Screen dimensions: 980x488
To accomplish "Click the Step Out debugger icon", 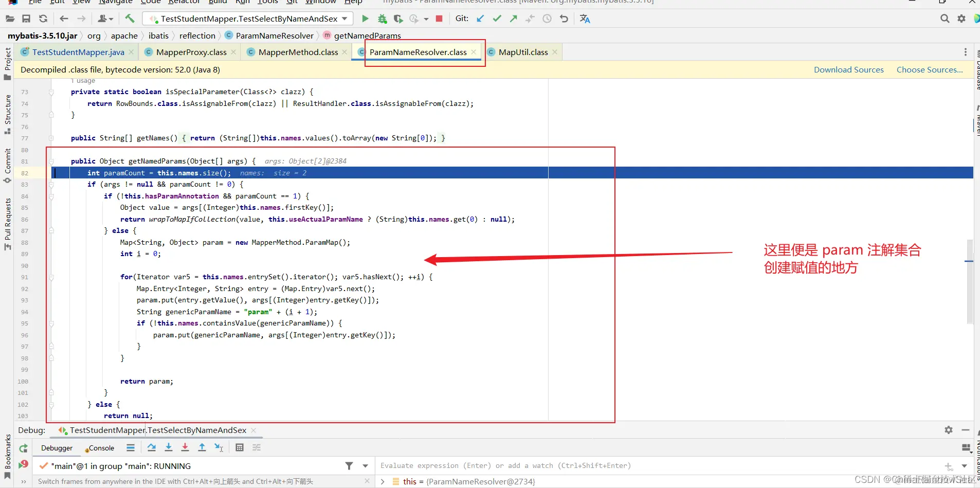I will click(x=202, y=448).
